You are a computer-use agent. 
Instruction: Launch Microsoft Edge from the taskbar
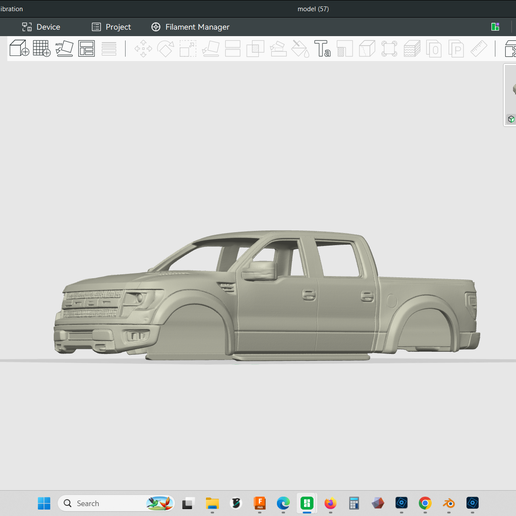(x=283, y=503)
